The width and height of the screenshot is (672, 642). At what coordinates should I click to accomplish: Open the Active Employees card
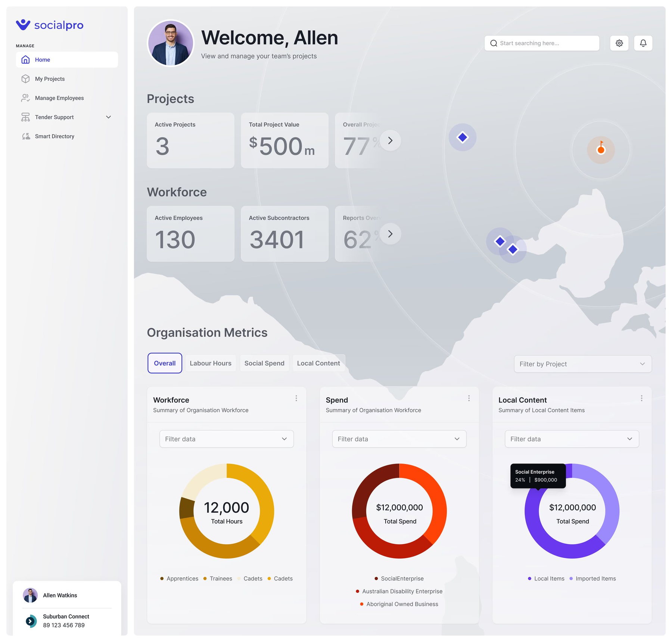[190, 234]
